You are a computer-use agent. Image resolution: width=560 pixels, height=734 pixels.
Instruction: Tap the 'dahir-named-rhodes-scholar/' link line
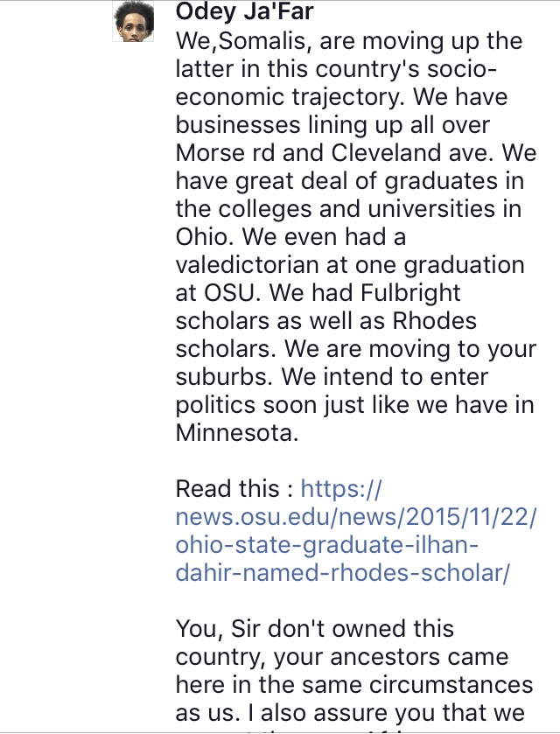tap(342, 573)
